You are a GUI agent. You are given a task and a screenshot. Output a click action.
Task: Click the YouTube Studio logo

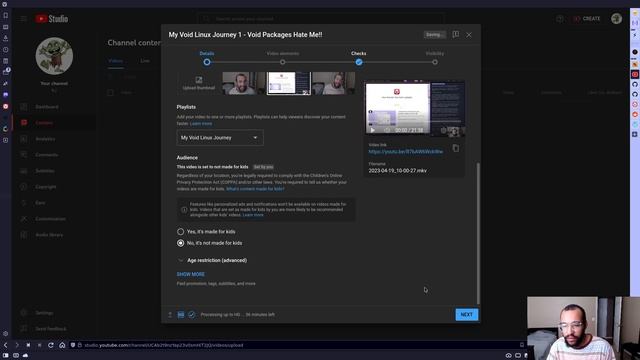(51, 19)
